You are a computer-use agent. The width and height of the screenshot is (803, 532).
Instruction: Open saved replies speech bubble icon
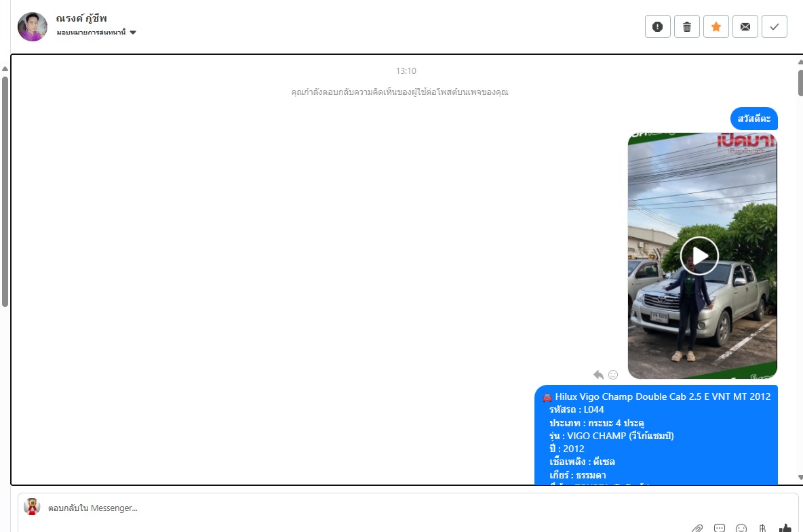(x=720, y=528)
